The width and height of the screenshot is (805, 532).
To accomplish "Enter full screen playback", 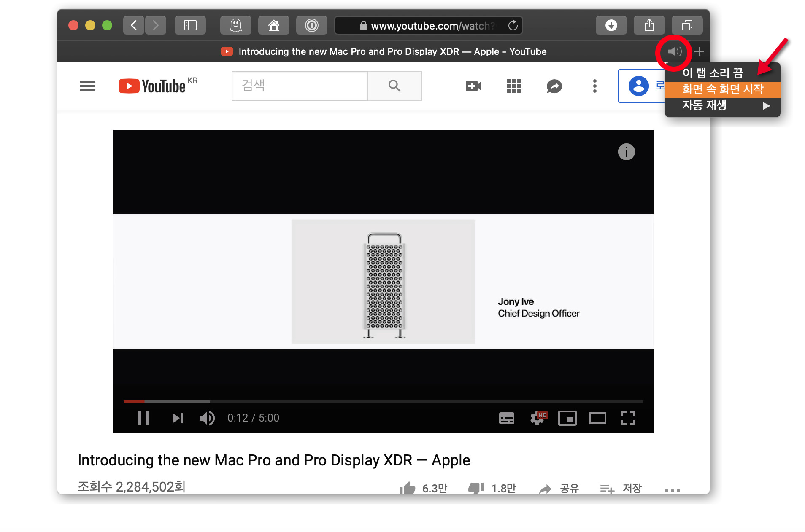I will 628,418.
